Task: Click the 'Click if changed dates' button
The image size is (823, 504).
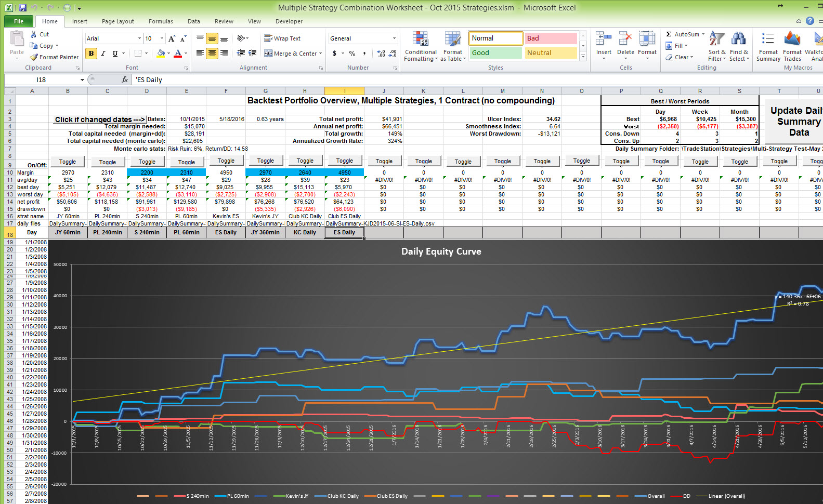Action: click(x=100, y=120)
